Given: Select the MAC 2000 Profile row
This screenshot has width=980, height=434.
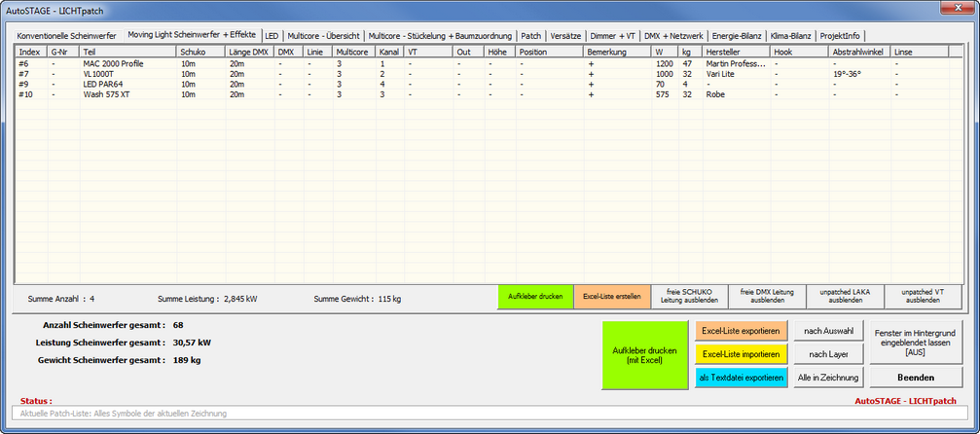Looking at the screenshot, I should click(113, 63).
